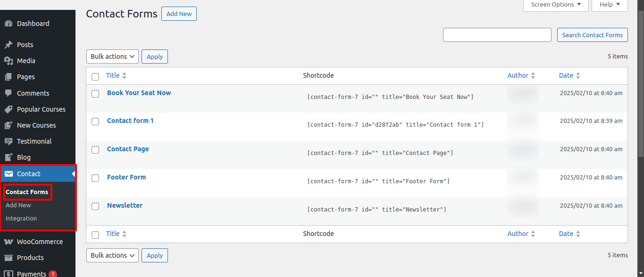The height and width of the screenshot is (277, 644).
Task: Expand the Help tab dropdown
Action: (x=610, y=5)
